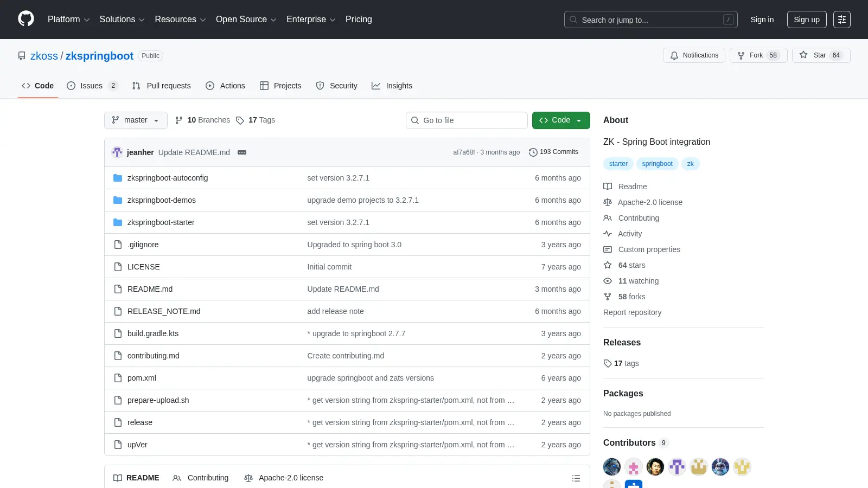Open the command palette icon in header
Viewport: 868px width, 488px height.
[x=842, y=20]
